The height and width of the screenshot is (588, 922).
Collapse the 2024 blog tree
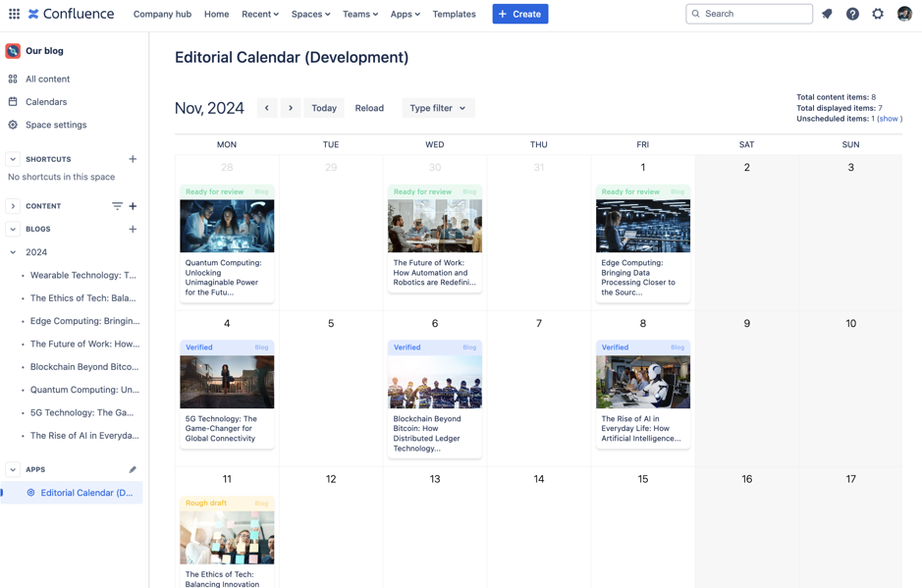(13, 252)
